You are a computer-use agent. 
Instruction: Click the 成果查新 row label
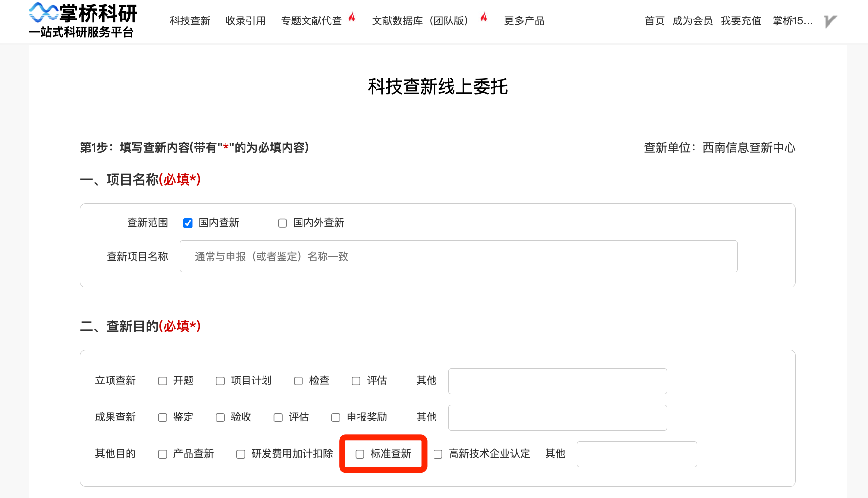pos(115,417)
